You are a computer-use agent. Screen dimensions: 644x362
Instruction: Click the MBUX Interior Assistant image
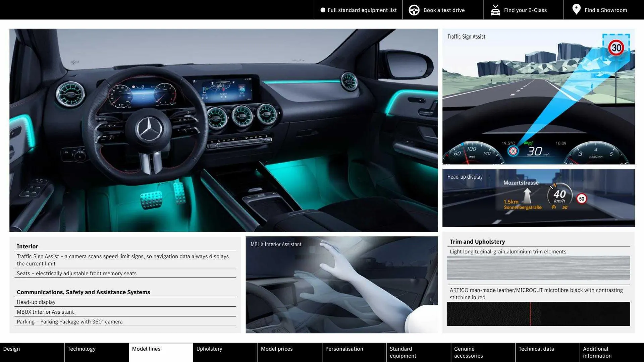(x=341, y=285)
